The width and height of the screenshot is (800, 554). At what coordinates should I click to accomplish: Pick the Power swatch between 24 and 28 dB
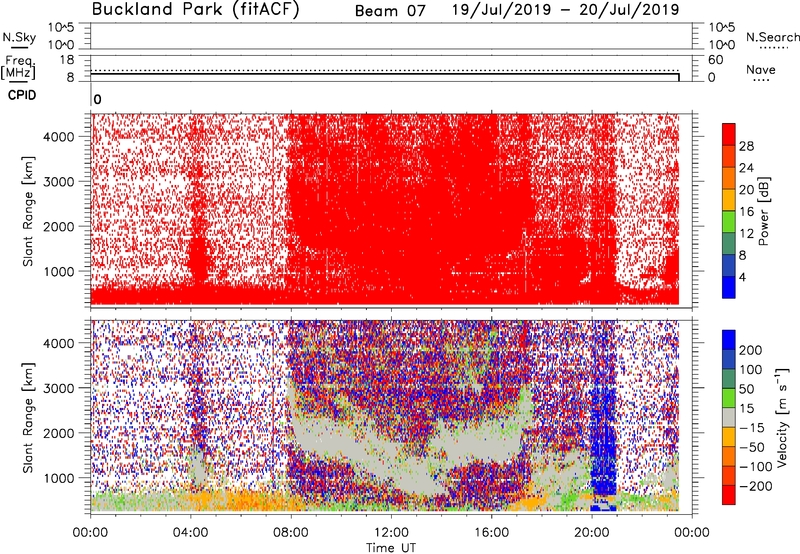click(x=729, y=156)
